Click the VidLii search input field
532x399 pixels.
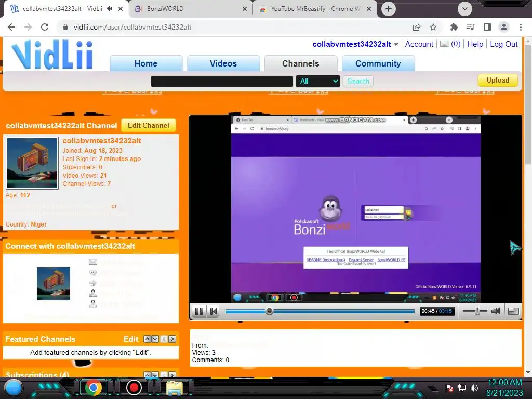[222, 82]
